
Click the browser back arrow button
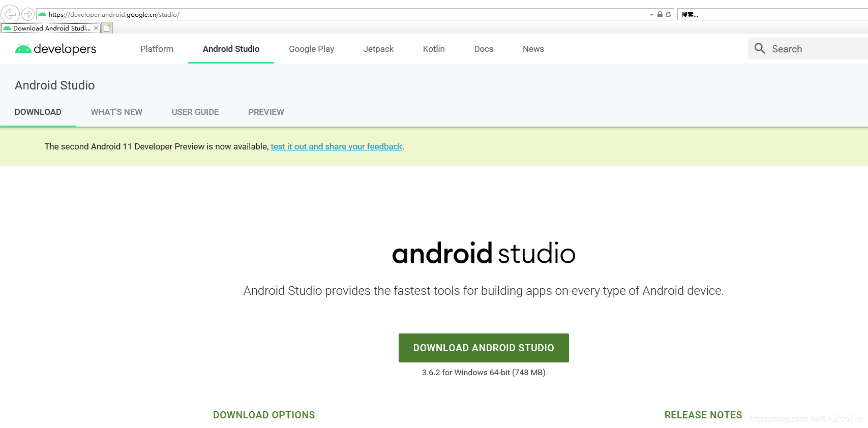pos(10,14)
